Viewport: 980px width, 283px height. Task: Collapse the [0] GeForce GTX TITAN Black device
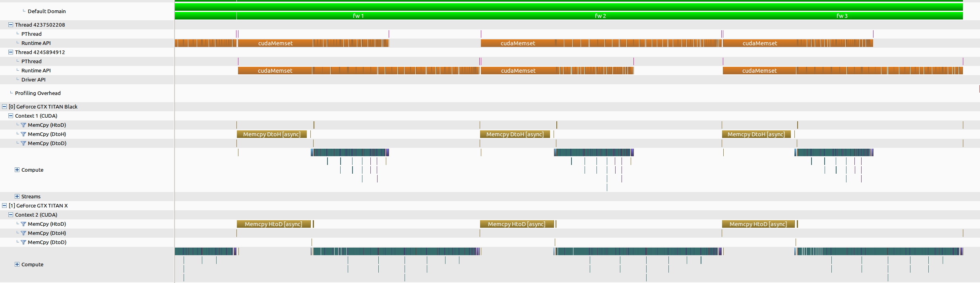(4, 107)
